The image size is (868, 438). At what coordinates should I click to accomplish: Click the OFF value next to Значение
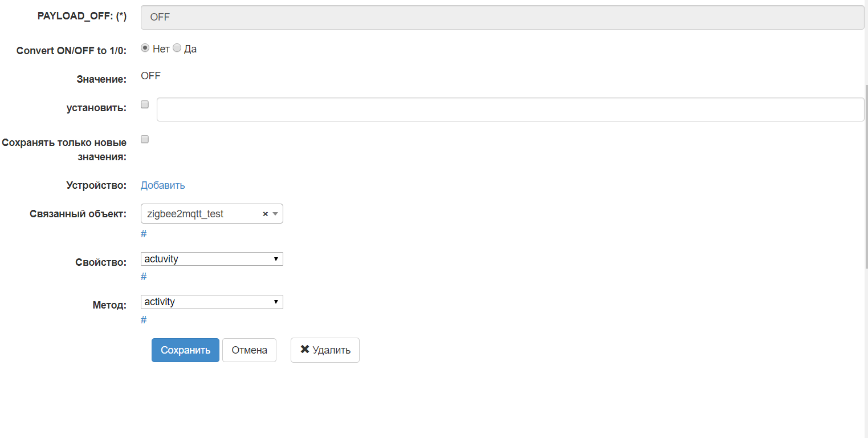tap(150, 76)
